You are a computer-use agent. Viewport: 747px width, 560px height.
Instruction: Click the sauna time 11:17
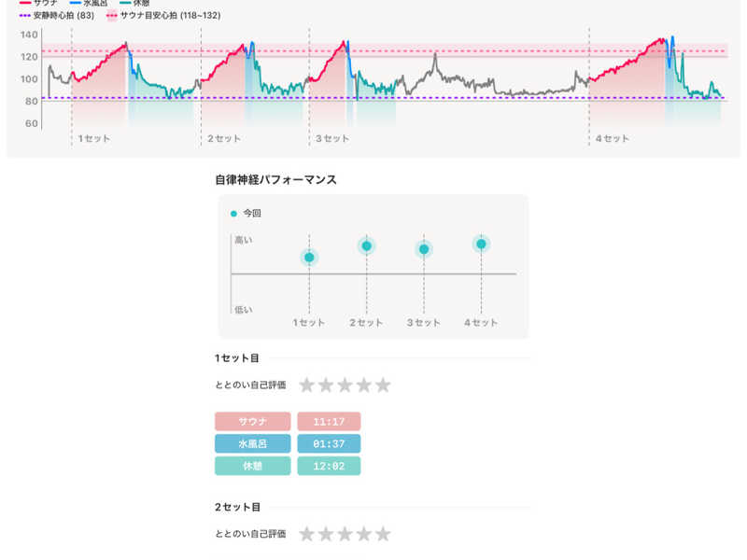coord(329,422)
